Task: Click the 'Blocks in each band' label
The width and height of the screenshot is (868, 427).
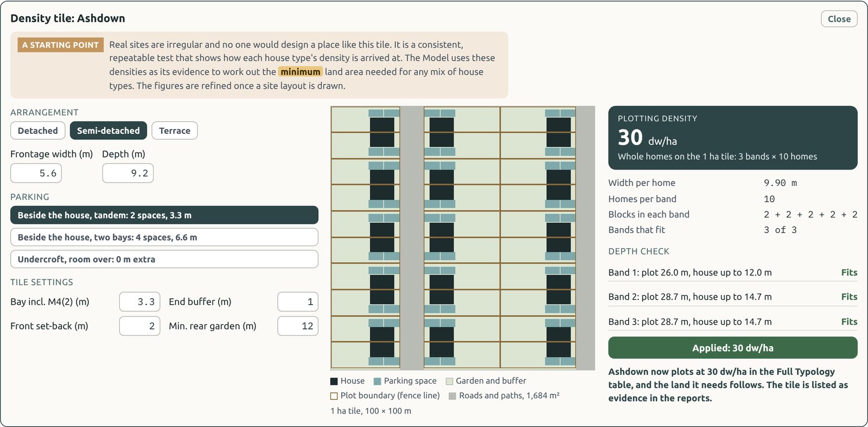Action: coord(649,215)
